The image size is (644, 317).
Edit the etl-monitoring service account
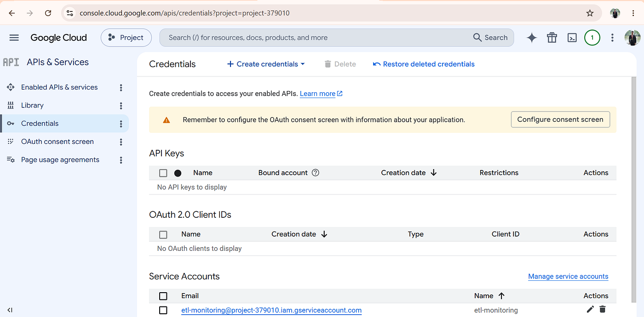(590, 309)
